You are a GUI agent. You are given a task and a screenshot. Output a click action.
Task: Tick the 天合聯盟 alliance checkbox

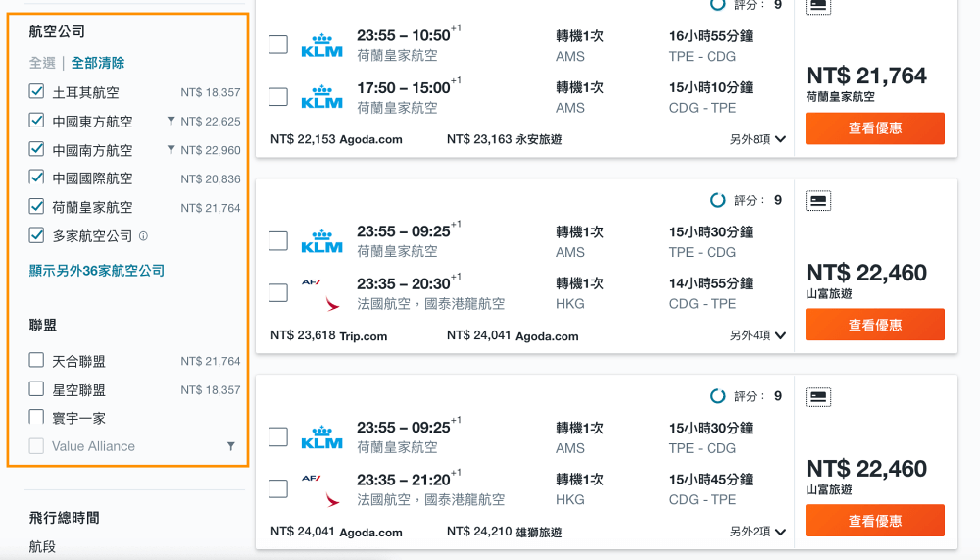(x=36, y=360)
